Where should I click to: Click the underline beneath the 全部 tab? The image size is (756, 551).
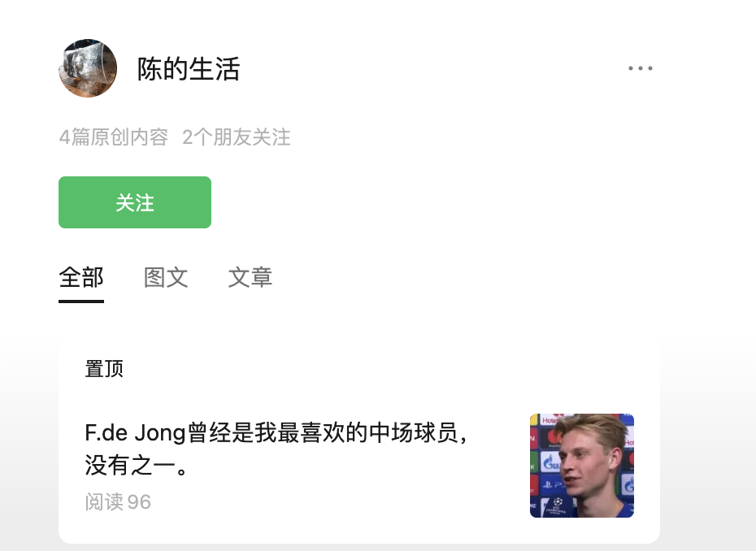pyautogui.click(x=81, y=301)
